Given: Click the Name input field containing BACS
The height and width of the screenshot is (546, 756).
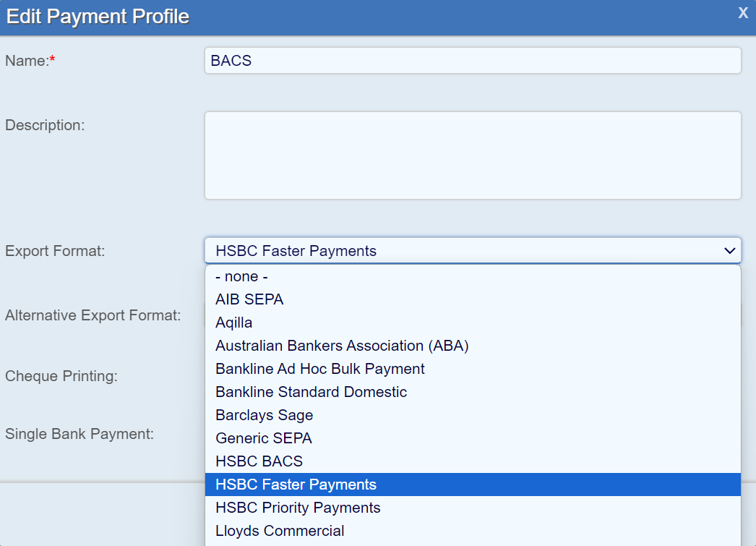Looking at the screenshot, I should click(473, 61).
